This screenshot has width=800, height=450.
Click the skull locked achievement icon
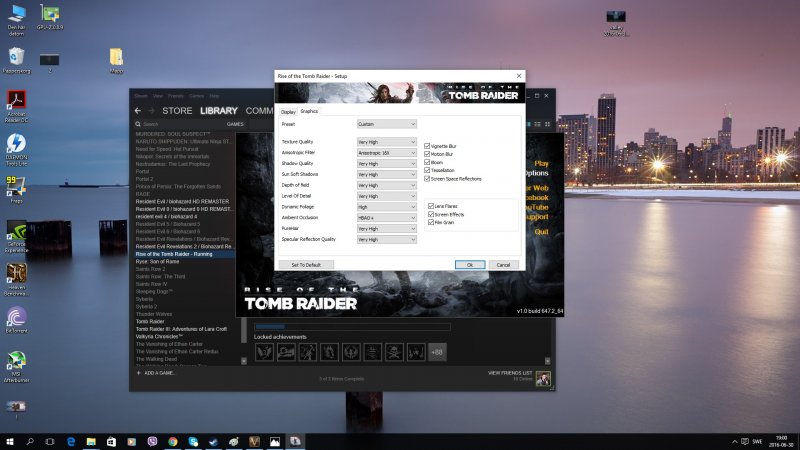tap(394, 352)
